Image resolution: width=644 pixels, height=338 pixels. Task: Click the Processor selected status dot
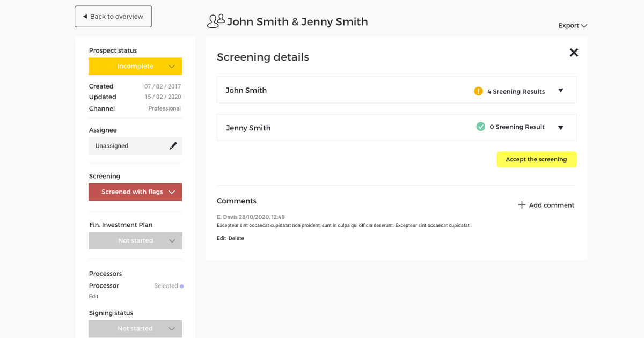[x=182, y=286]
